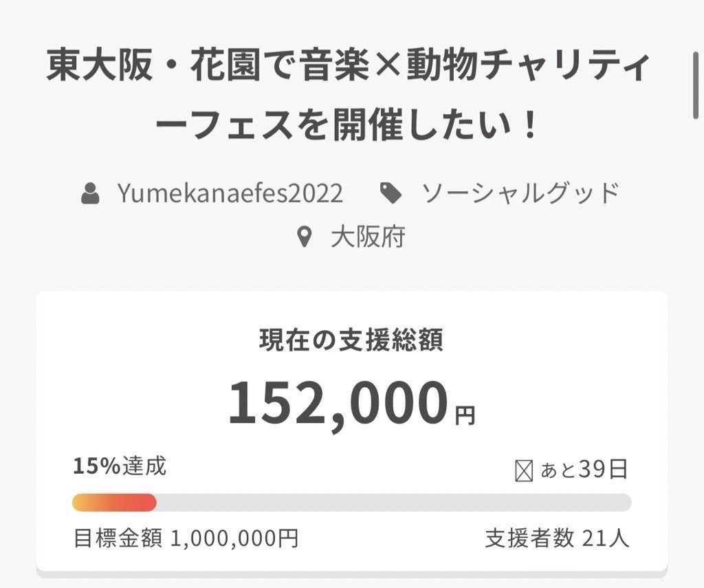
Task: Click the あと39日 remaining days text
Action: click(x=584, y=470)
